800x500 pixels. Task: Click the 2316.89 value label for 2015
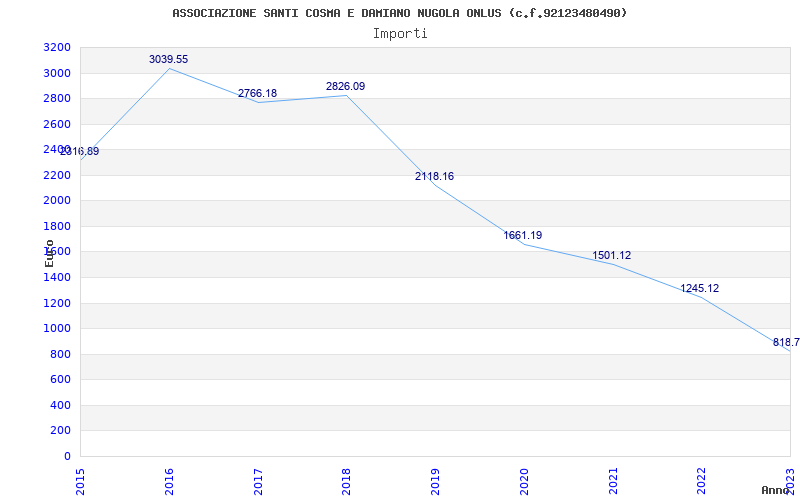(80, 152)
